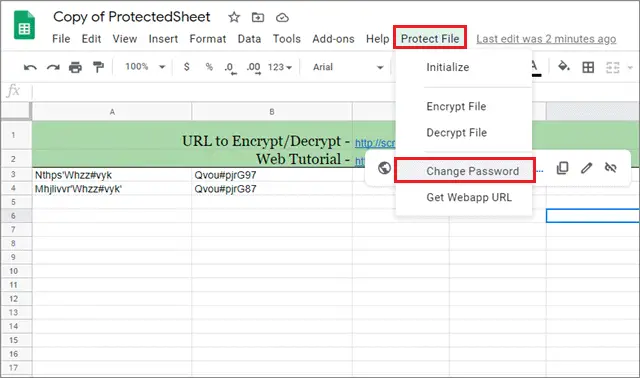The image size is (640, 378).
Task: Open the Insert menu
Action: click(x=163, y=39)
